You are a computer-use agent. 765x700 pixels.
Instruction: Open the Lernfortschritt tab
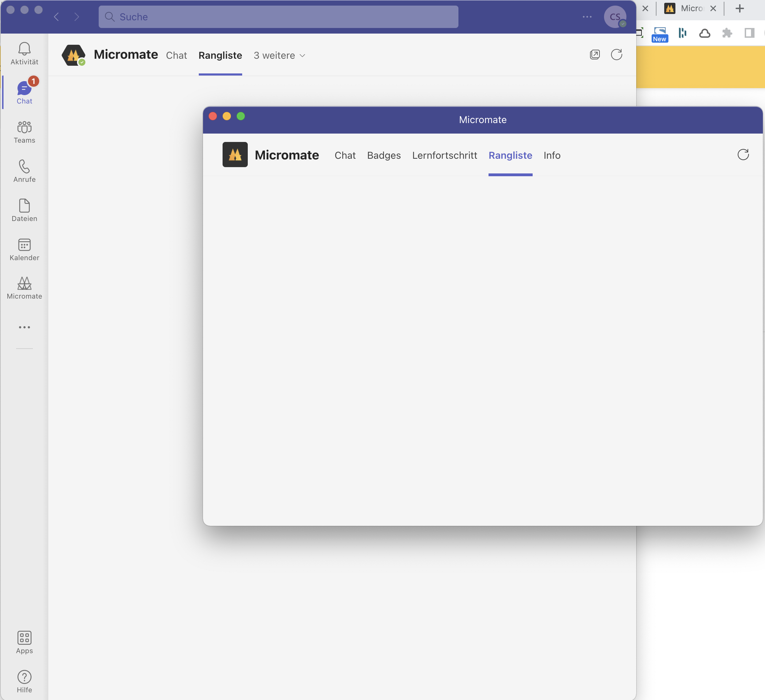444,156
